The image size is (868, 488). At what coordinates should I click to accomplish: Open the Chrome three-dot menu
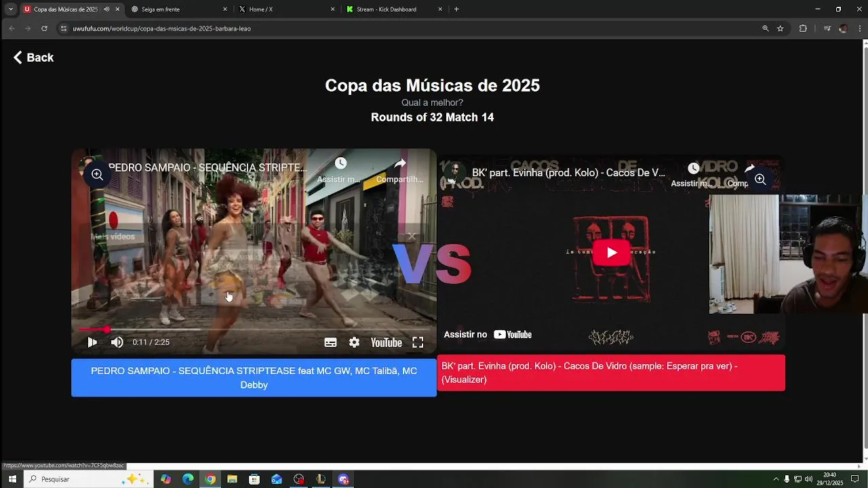(x=860, y=28)
